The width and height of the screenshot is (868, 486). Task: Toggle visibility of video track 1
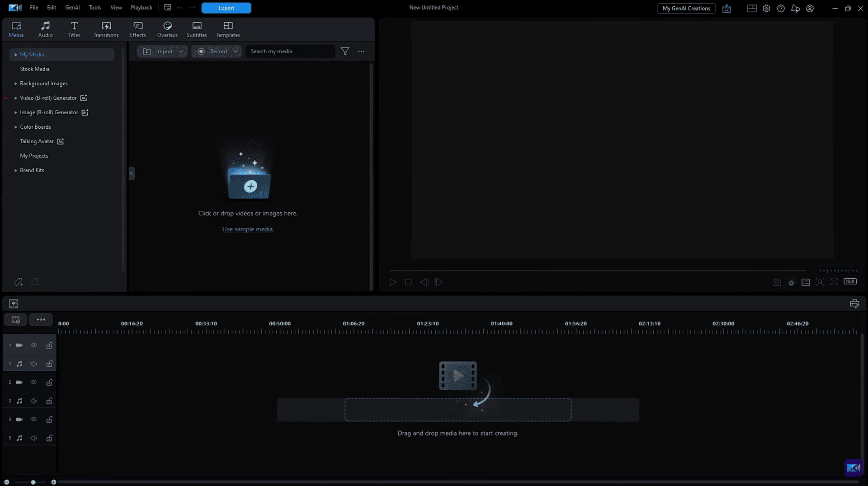[x=33, y=345]
